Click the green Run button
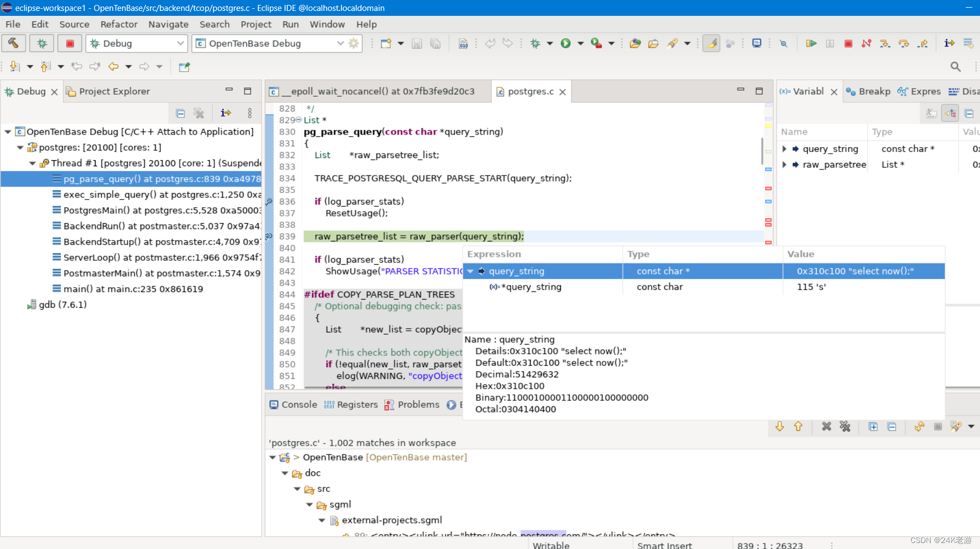The width and height of the screenshot is (980, 549). [565, 43]
